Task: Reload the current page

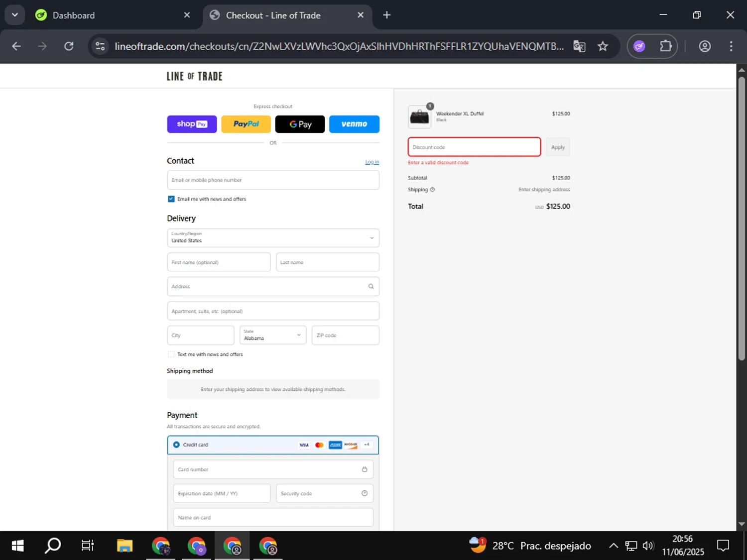Action: tap(69, 46)
